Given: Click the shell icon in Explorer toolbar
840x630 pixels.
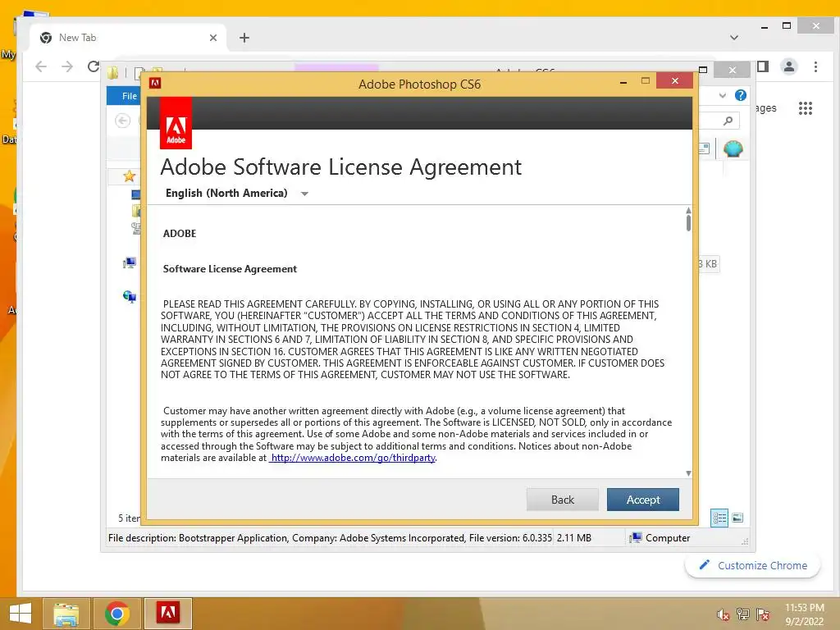Looking at the screenshot, I should click(733, 148).
